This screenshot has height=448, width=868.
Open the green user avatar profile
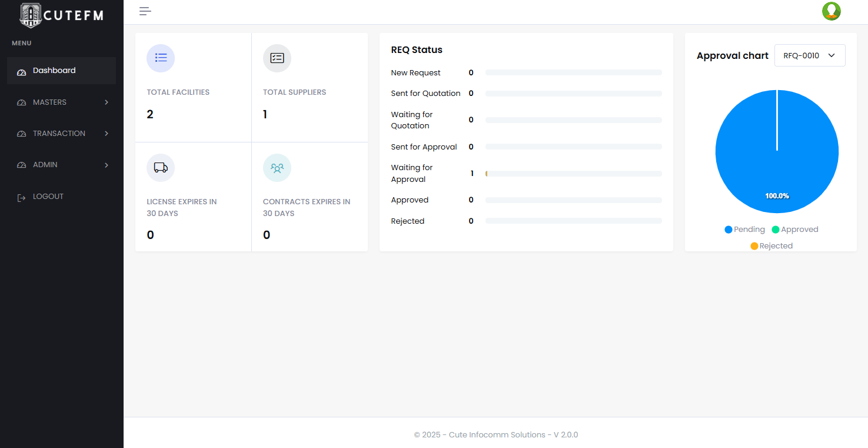(x=831, y=11)
